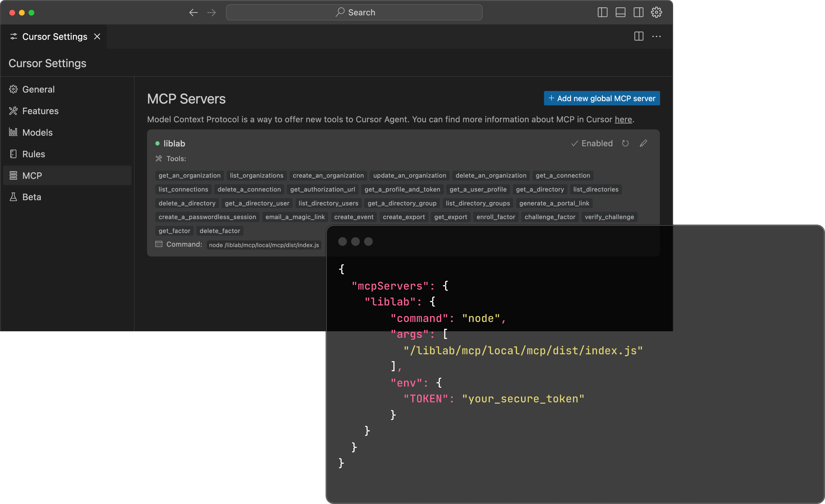
Task: Click Add new global MCP server
Action: (602, 98)
